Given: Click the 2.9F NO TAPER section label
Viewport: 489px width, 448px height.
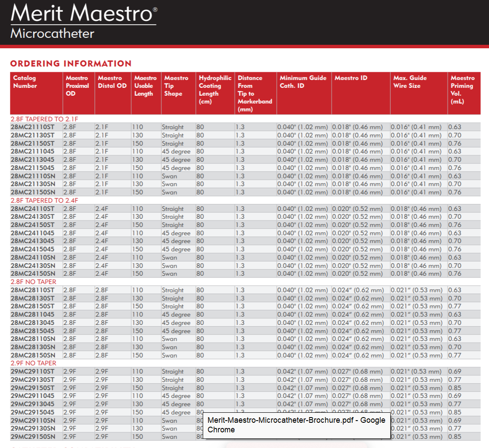Looking at the screenshot, I should [x=33, y=363].
